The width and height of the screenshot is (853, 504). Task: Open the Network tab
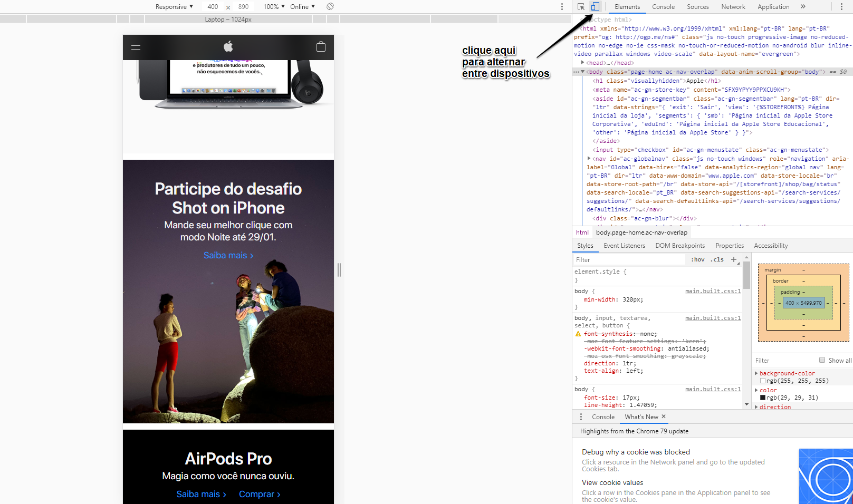click(733, 7)
